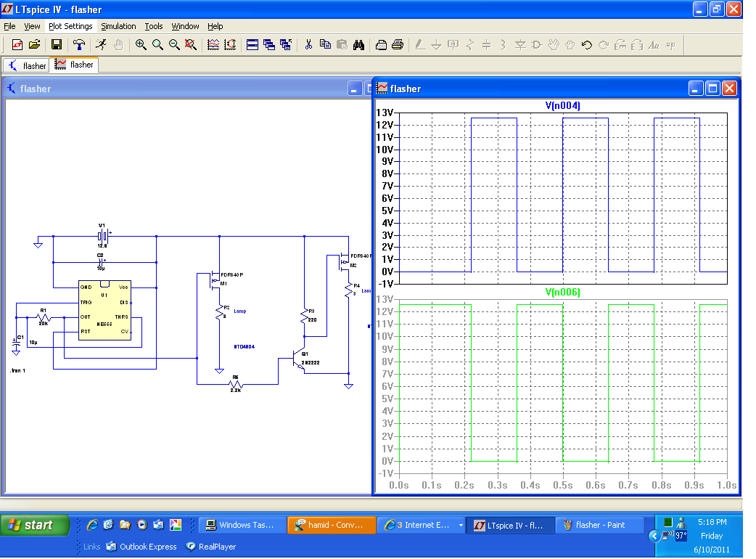Screen dimensions: 756x559
Task: Select the Zoom Out magnifier with minus
Action: (x=174, y=45)
